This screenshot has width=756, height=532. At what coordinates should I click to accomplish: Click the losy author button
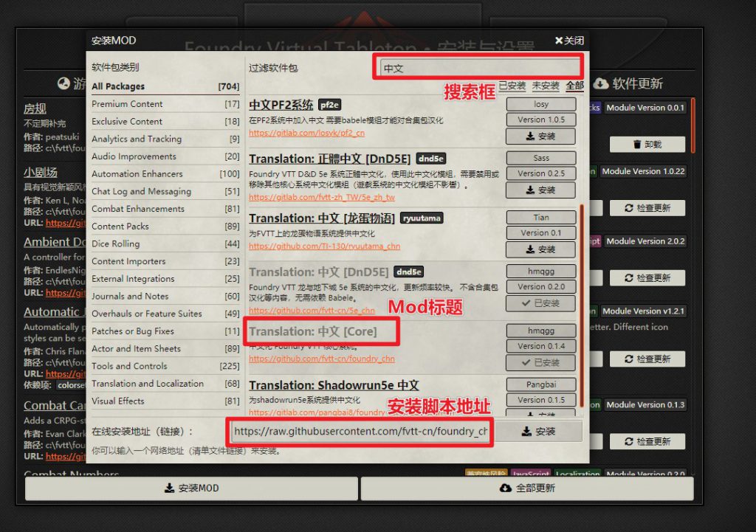click(541, 104)
